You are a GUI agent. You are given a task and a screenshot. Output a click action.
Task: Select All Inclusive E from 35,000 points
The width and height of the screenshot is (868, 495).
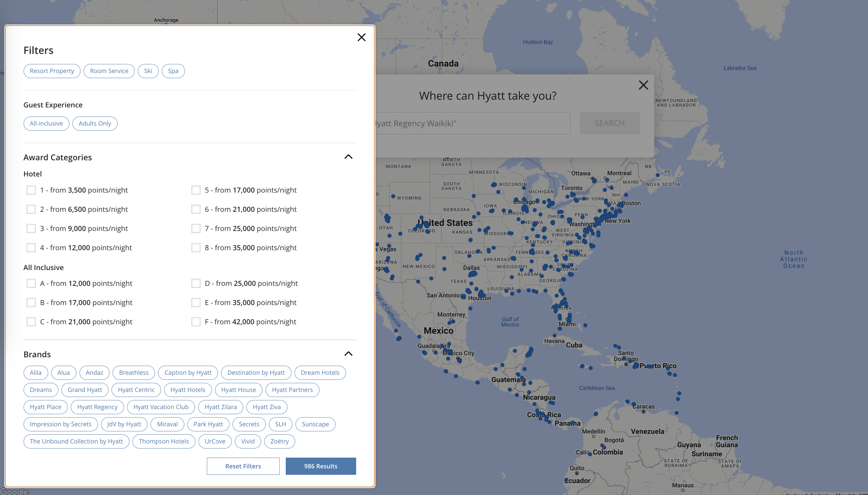click(x=196, y=303)
